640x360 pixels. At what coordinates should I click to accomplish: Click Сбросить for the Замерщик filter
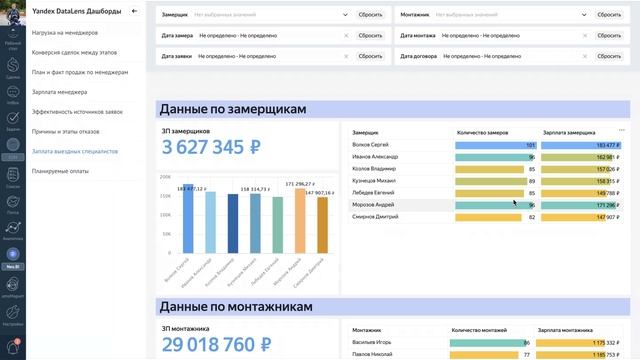[x=370, y=15]
